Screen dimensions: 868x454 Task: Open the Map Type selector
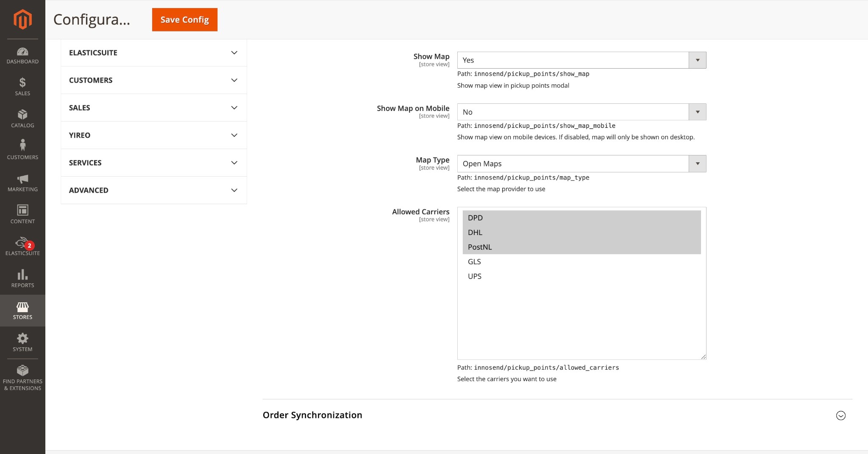click(697, 163)
